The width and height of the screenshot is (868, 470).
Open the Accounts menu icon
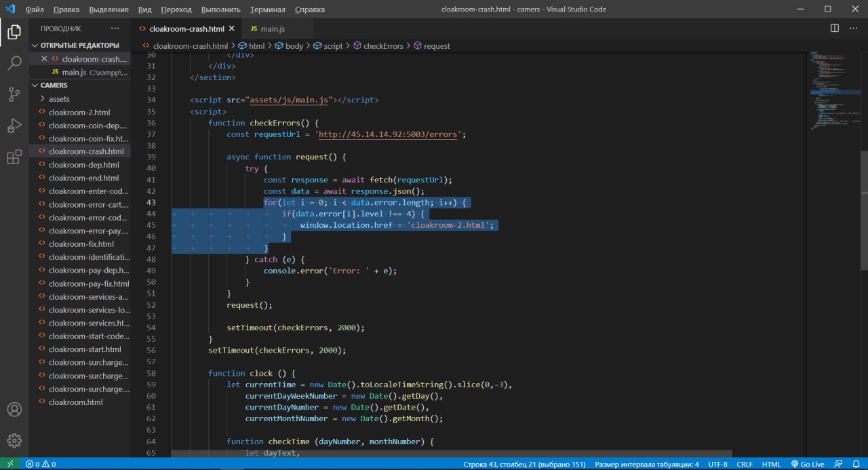tap(14, 410)
